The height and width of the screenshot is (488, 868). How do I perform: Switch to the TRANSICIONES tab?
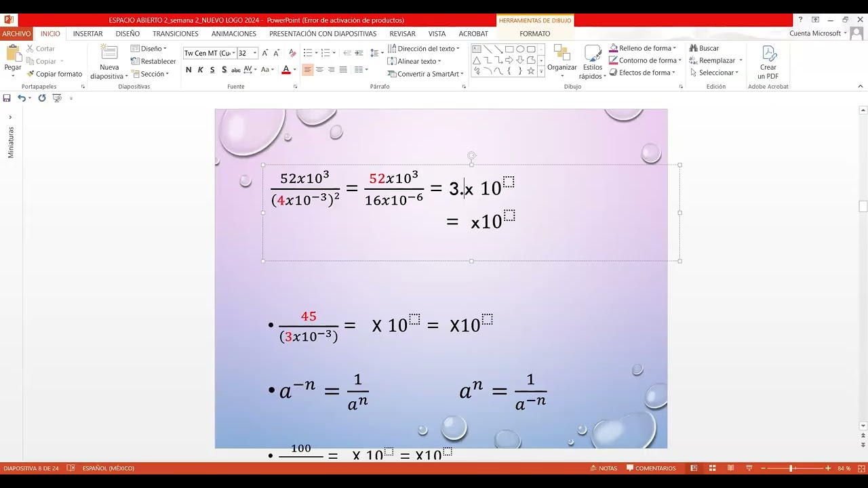coord(176,33)
